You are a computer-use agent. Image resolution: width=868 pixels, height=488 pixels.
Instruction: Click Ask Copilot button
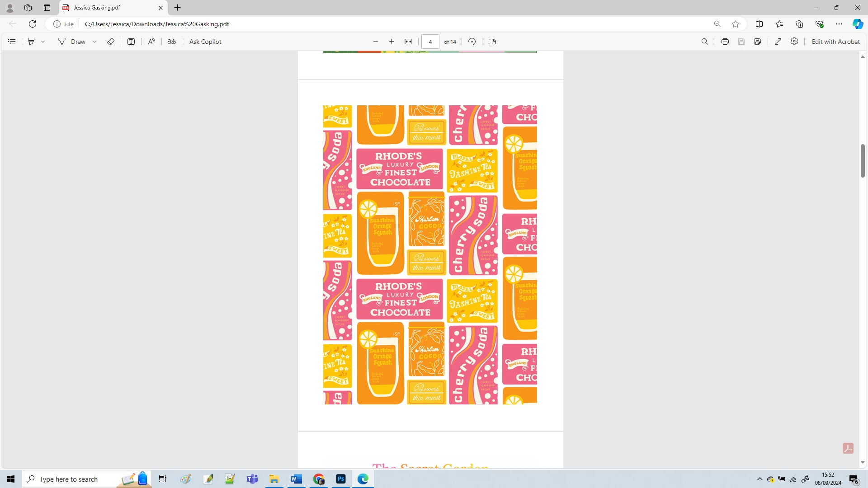[x=205, y=42]
